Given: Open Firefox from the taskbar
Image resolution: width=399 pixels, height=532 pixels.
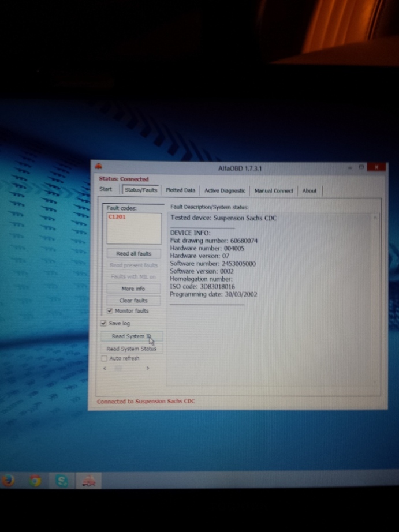Looking at the screenshot, I should tap(8, 481).
